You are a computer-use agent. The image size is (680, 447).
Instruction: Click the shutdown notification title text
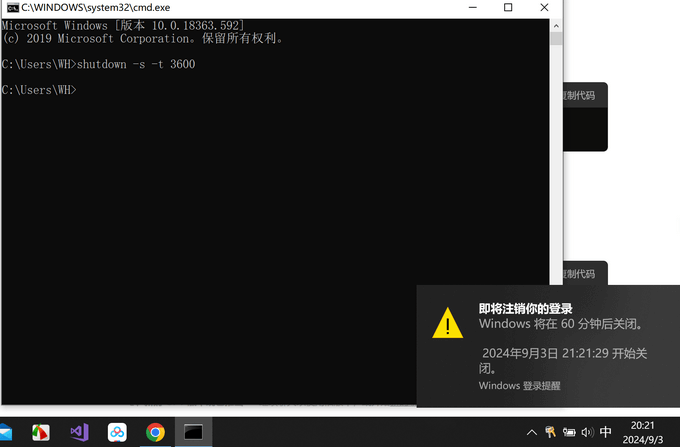coord(525,308)
